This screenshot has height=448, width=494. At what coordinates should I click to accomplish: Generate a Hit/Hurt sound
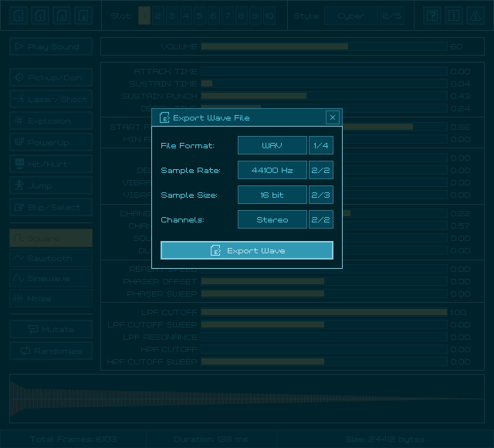pyautogui.click(x=51, y=164)
